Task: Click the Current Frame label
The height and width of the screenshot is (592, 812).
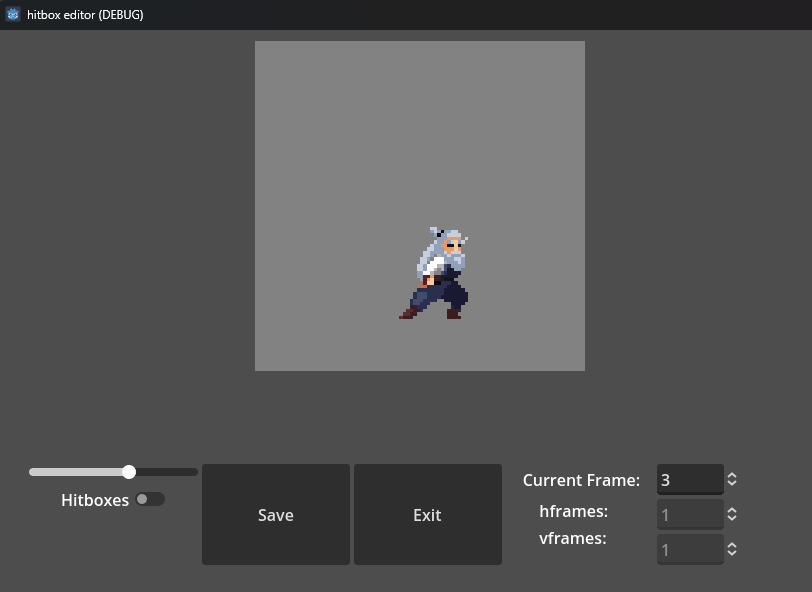Action: [581, 480]
